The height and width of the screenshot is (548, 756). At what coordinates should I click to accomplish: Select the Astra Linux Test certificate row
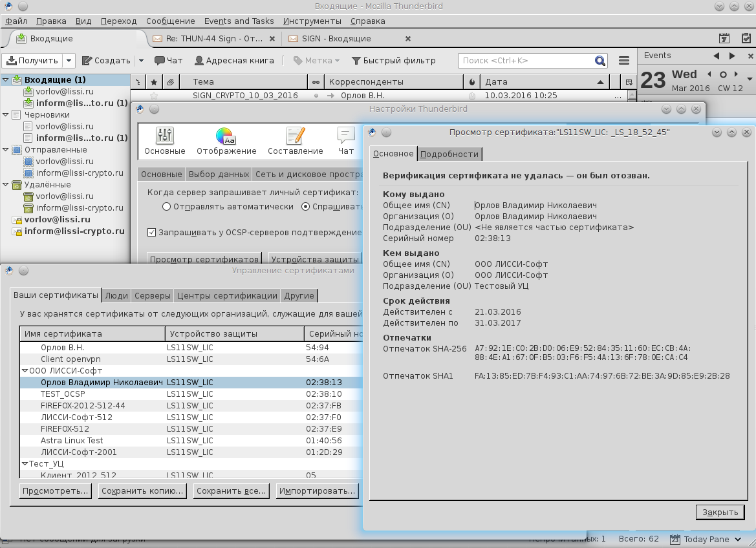click(191, 441)
